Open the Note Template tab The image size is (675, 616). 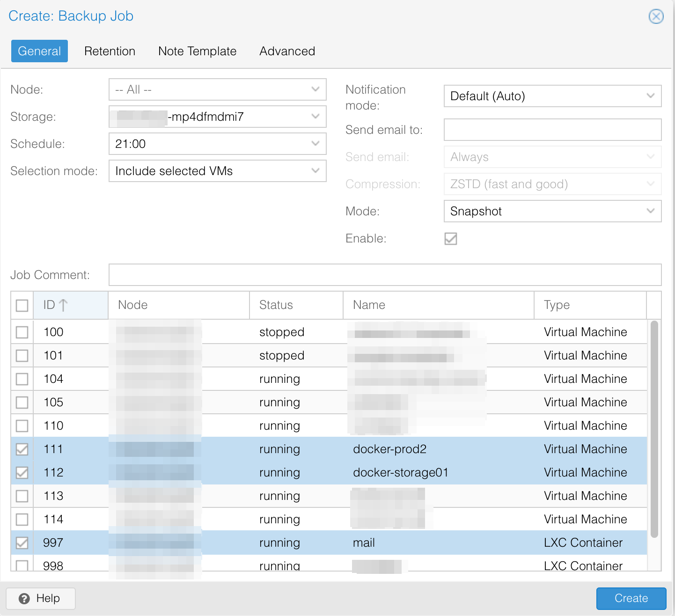point(197,51)
